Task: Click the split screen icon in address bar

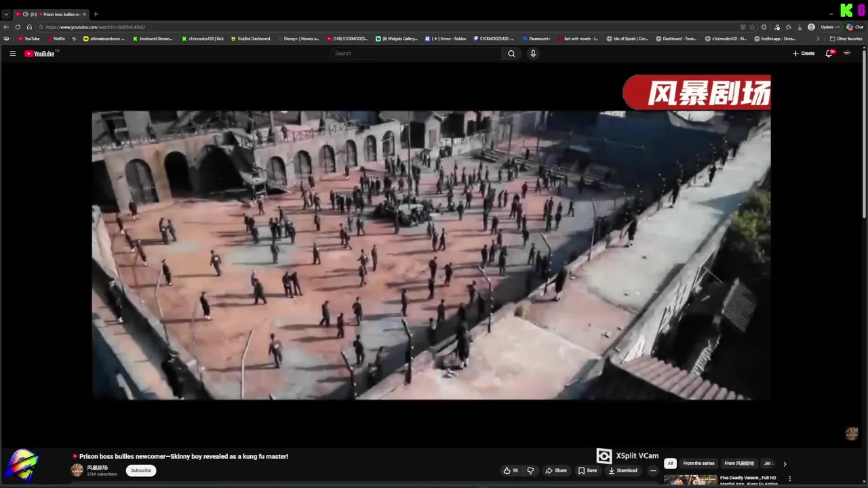Action: (743, 27)
